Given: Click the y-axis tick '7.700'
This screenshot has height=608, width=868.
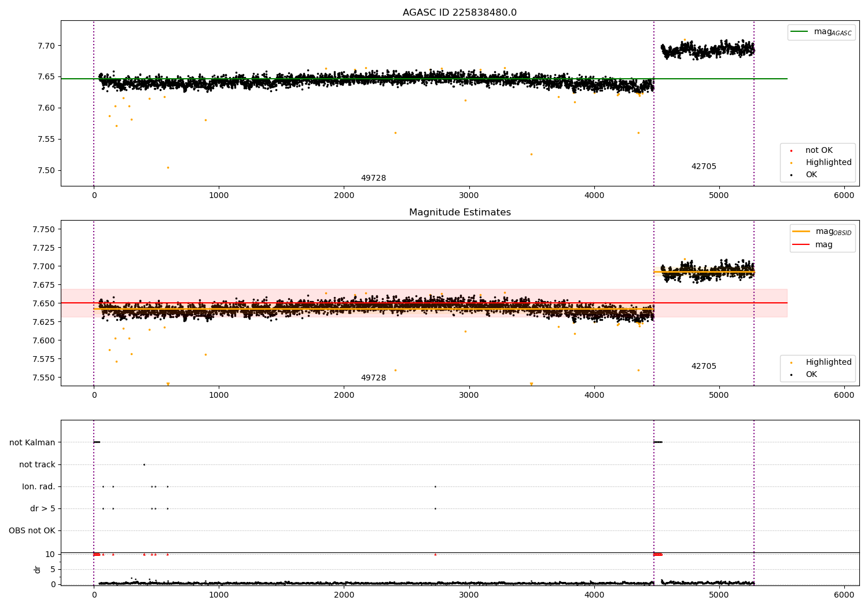Looking at the screenshot, I should (45, 266).
